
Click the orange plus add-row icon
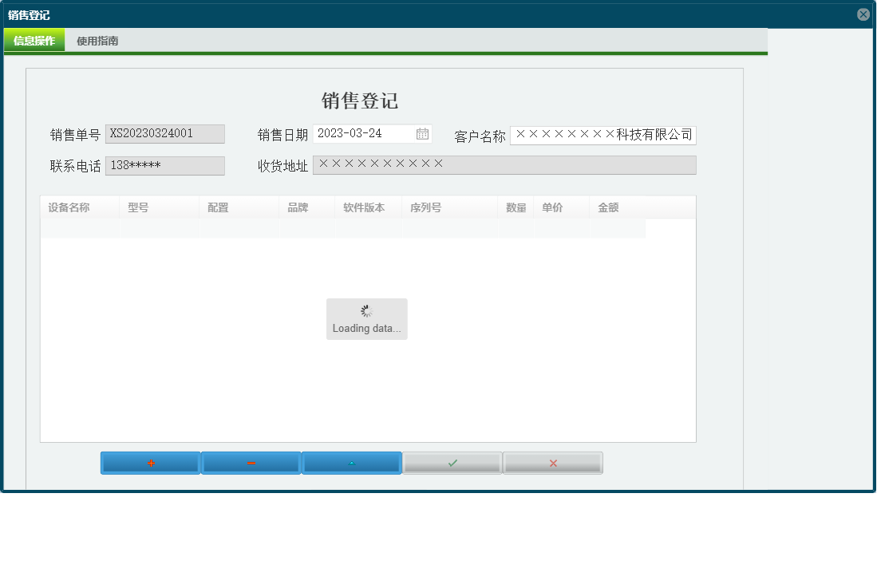(x=149, y=462)
